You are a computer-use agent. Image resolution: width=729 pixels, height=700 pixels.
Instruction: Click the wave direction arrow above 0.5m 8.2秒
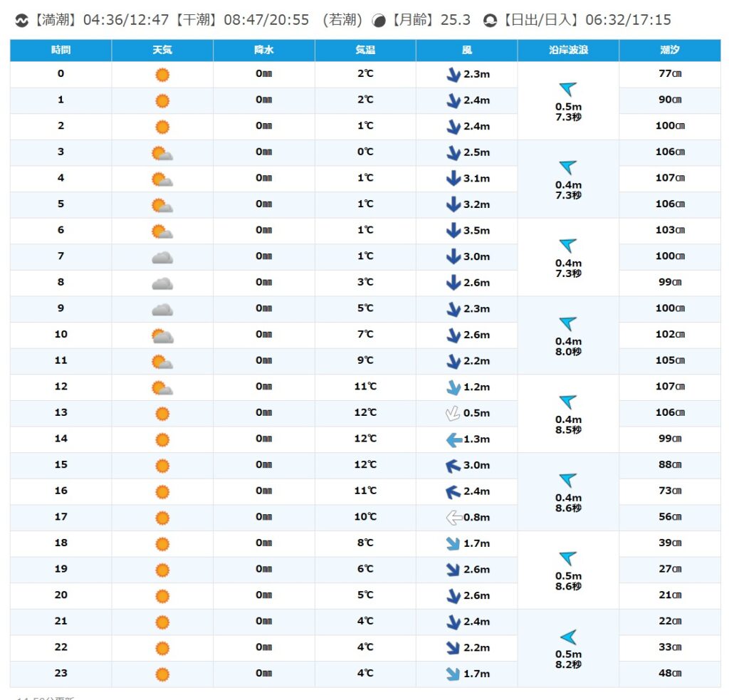(x=568, y=637)
